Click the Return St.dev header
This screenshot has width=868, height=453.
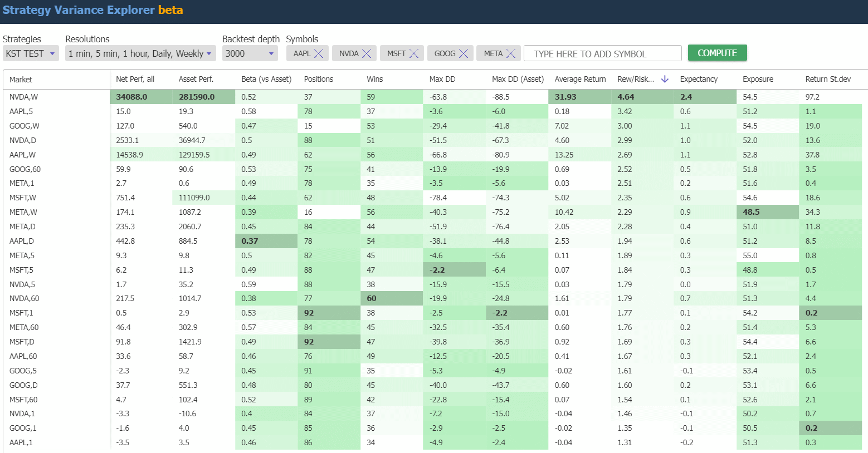click(x=828, y=79)
